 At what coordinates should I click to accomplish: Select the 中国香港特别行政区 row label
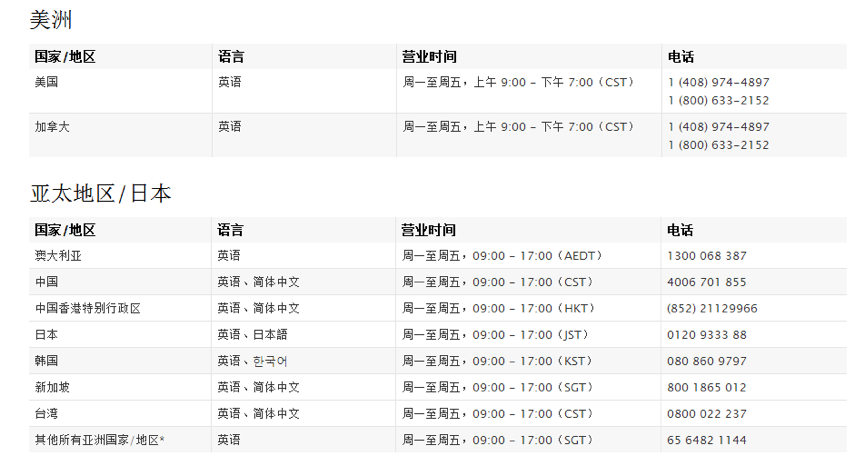pos(88,308)
